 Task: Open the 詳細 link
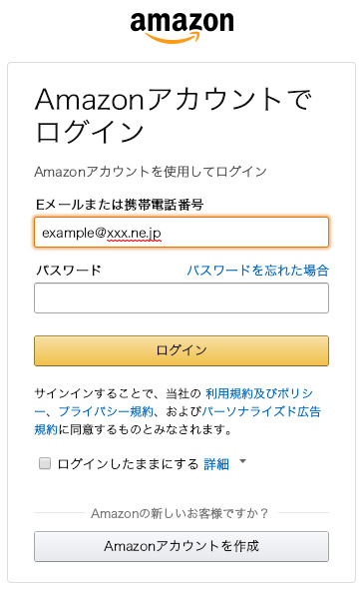click(216, 464)
